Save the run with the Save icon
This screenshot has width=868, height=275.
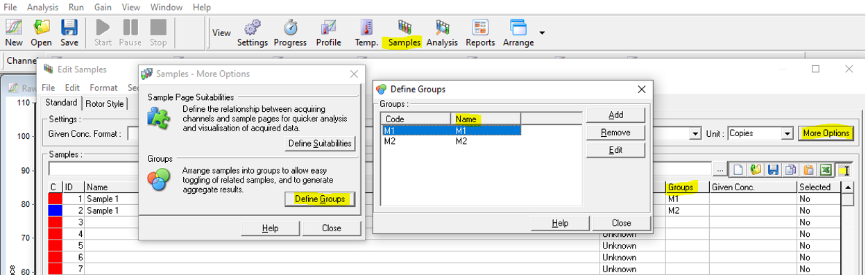coord(69,33)
